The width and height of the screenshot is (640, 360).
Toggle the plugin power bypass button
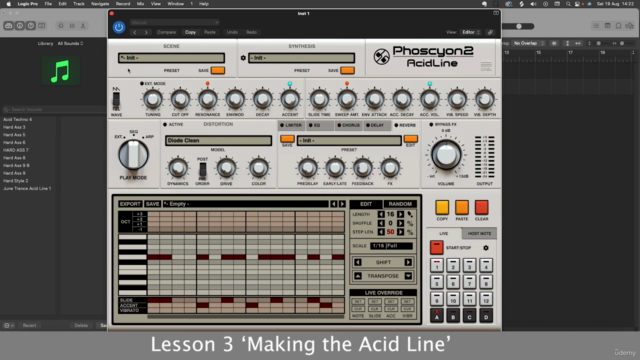point(119,27)
